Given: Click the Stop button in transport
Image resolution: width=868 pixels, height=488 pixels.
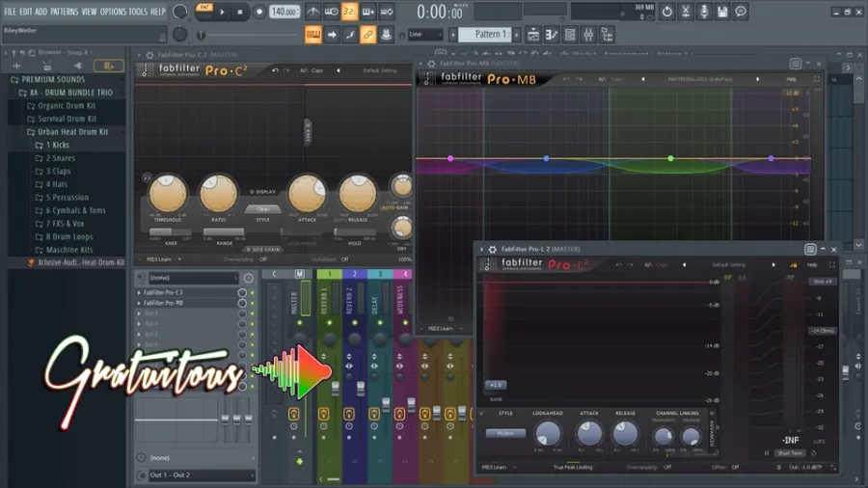Looking at the screenshot, I should [240, 13].
